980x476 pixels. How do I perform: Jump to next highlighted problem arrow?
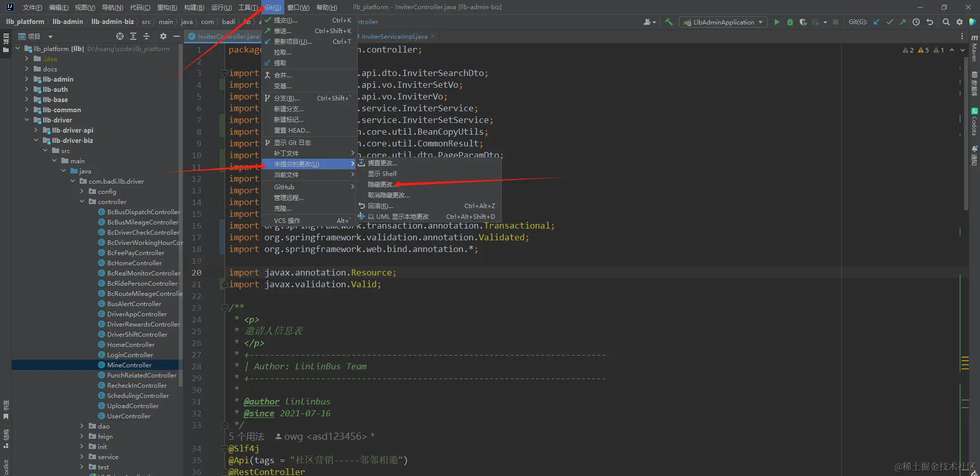pyautogui.click(x=963, y=50)
